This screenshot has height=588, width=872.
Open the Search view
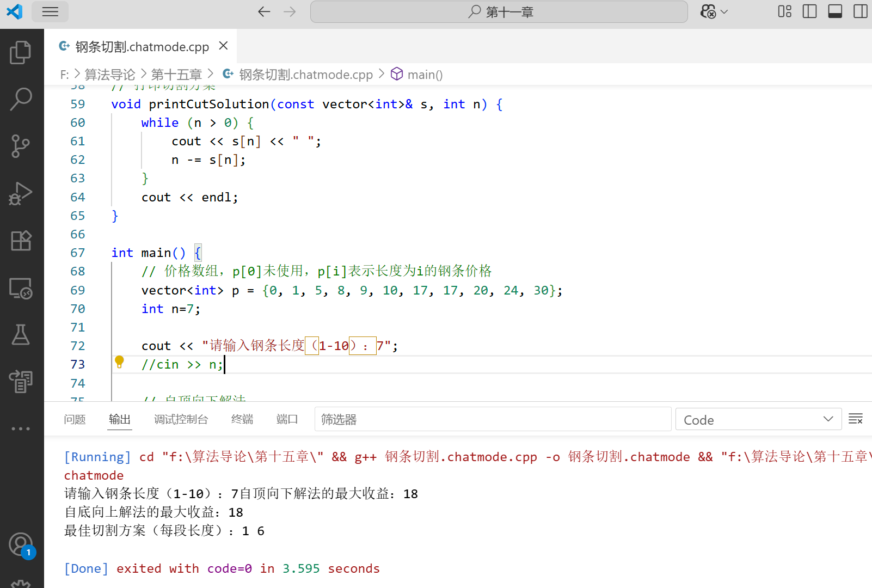21,100
